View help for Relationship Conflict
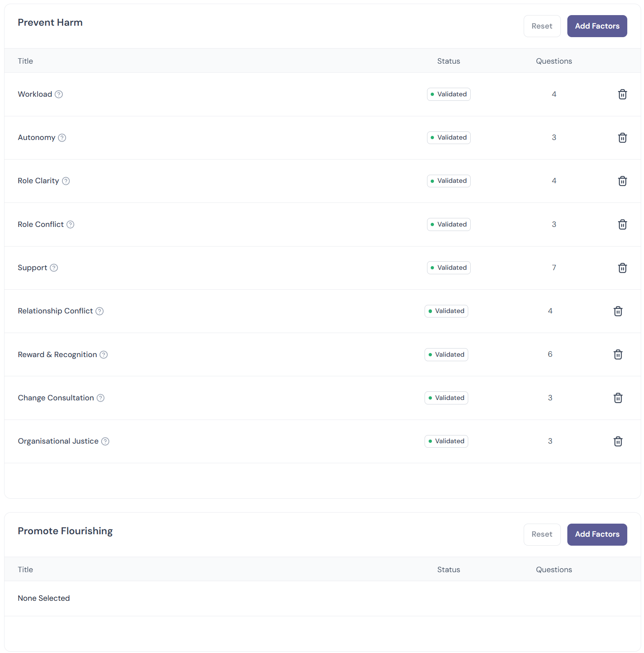The image size is (644, 653). pos(100,311)
